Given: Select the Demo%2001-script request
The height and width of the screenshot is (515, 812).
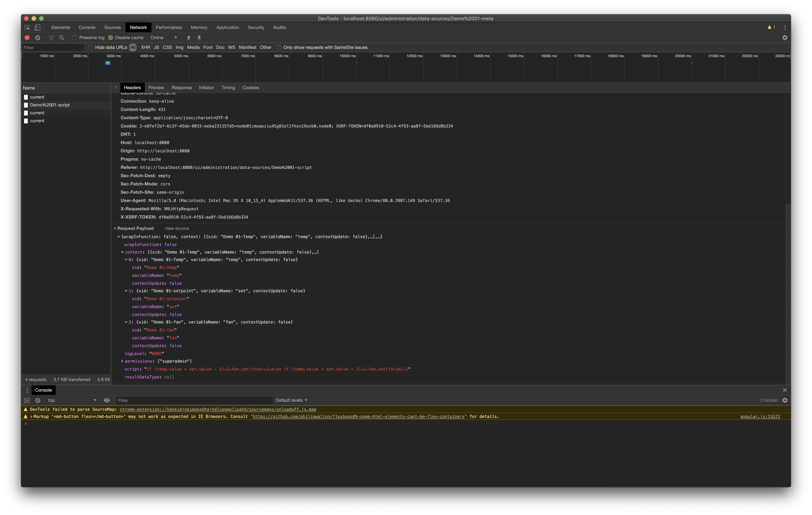Looking at the screenshot, I should click(50, 105).
